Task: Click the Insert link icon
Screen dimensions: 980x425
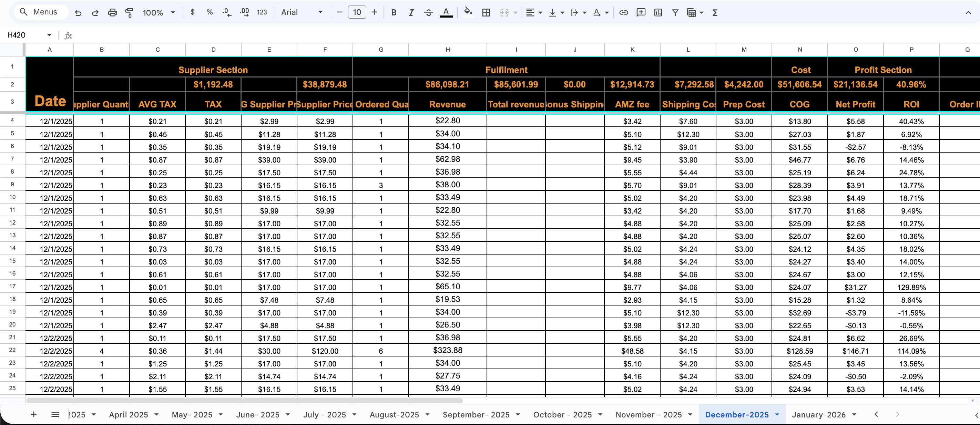Action: (623, 12)
